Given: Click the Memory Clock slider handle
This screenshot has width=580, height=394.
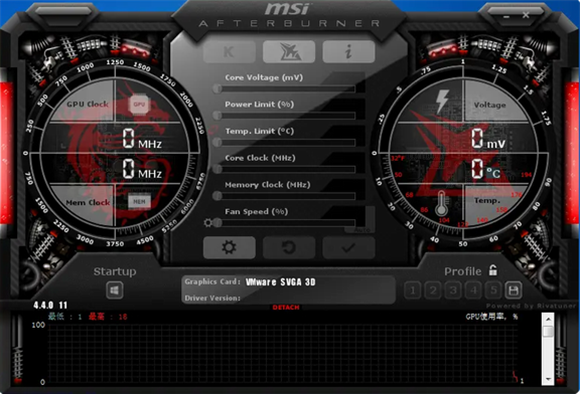Looking at the screenshot, I should (x=218, y=196).
